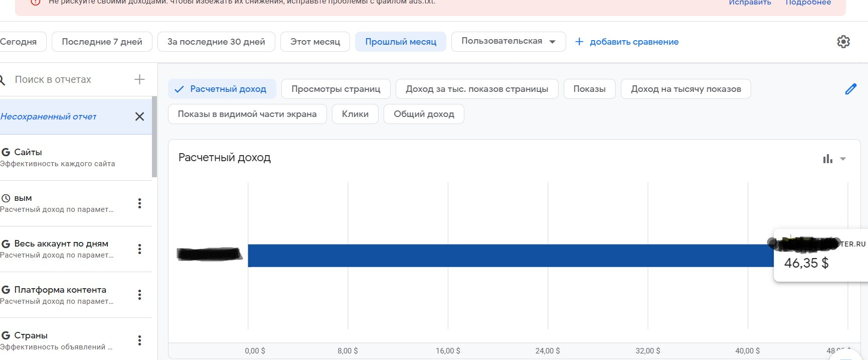Toggle the Показы metric chip
868x360 pixels.
click(x=589, y=89)
